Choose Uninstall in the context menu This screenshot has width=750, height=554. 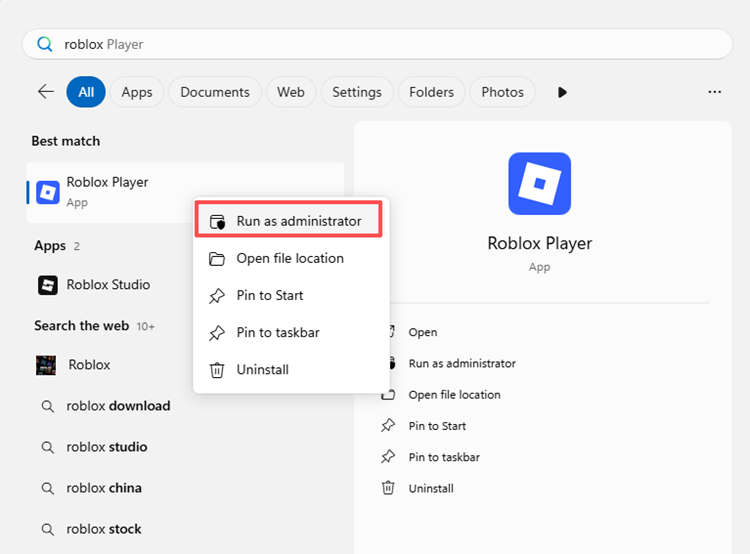291,370
